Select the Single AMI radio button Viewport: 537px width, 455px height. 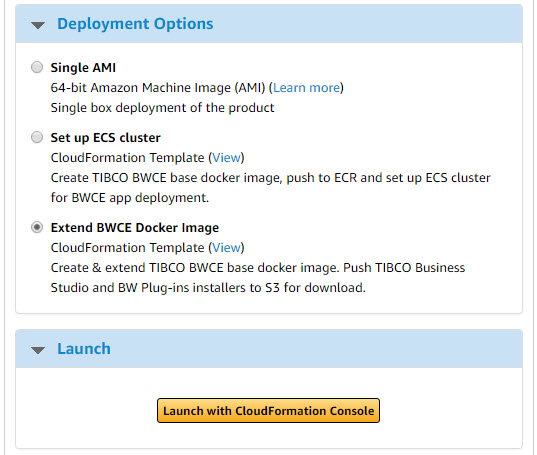[x=37, y=67]
